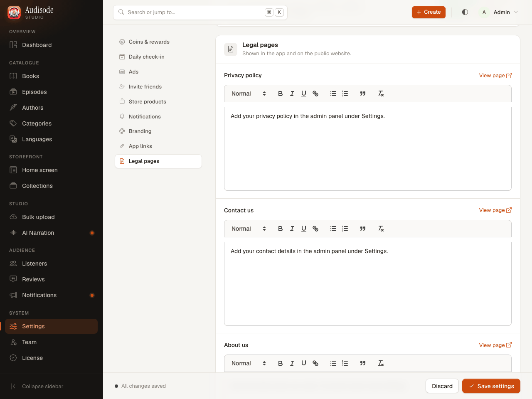This screenshot has width=532, height=399.
Task: Toggle numbered list in Contact us editor
Action: 345,229
